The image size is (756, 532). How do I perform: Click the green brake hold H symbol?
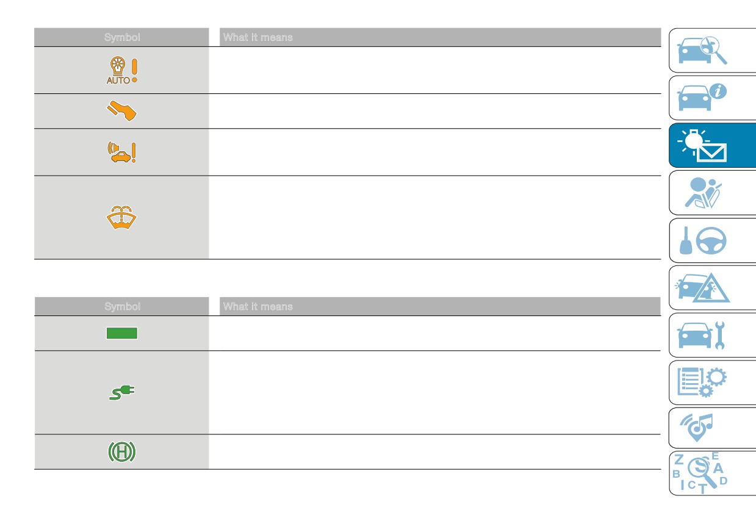[122, 452]
